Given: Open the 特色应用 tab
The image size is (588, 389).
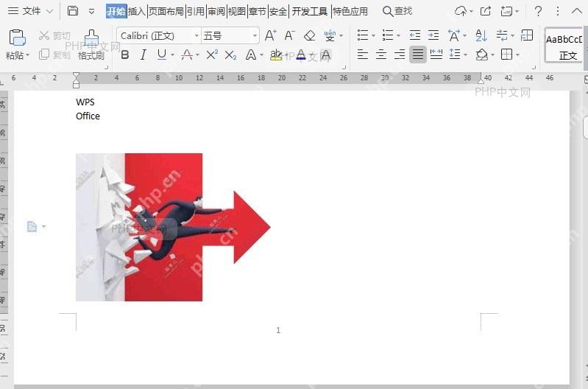Looking at the screenshot, I should click(350, 11).
